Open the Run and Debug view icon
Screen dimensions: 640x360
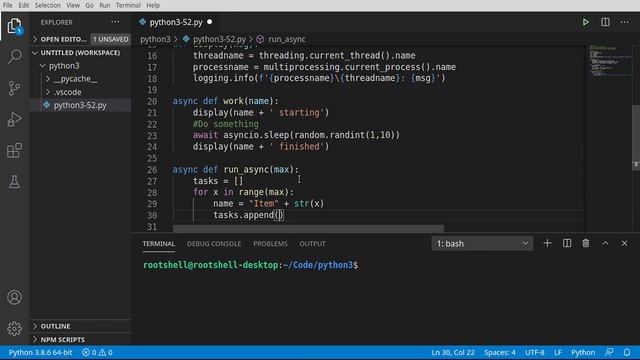[14, 119]
